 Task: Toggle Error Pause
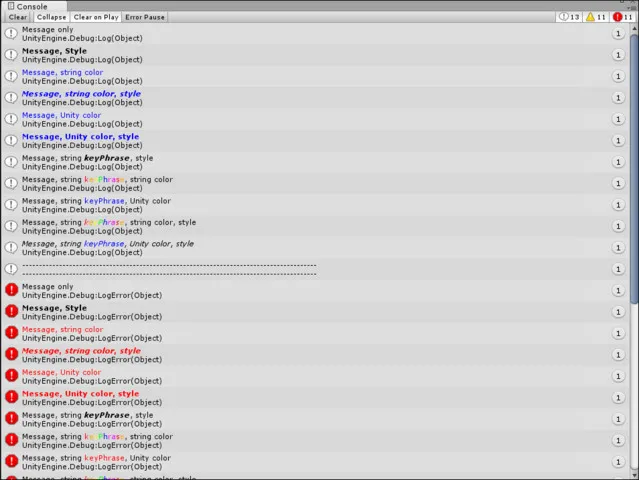click(145, 17)
